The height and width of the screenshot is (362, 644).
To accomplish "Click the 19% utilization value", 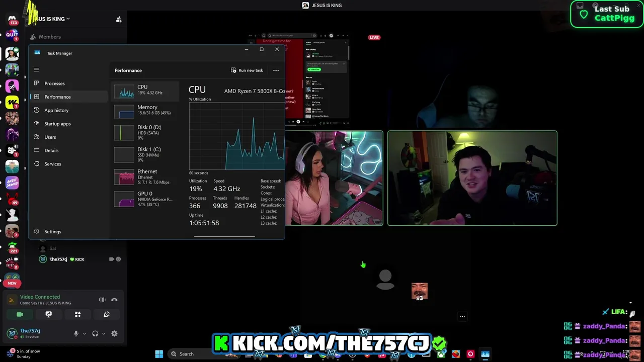I will [196, 189].
